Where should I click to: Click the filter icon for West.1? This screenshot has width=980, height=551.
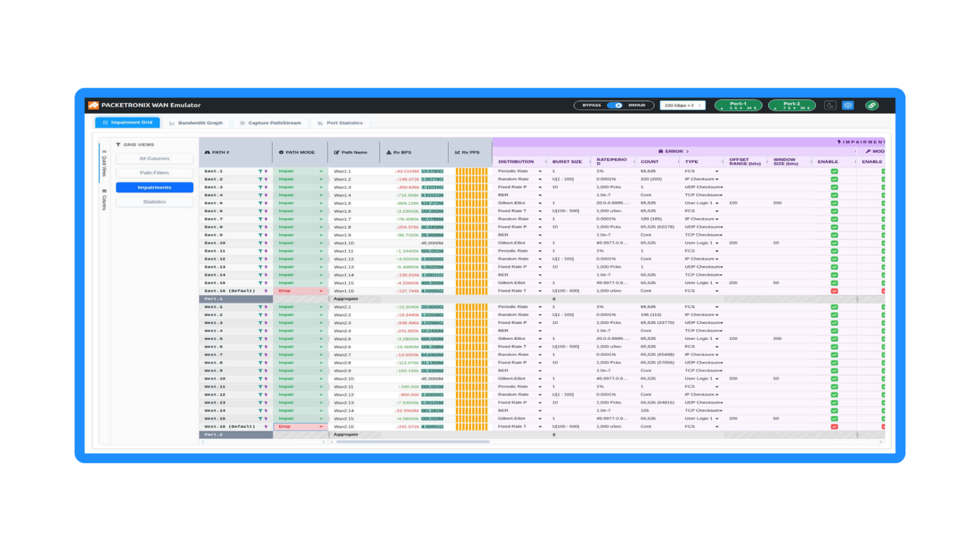point(260,307)
